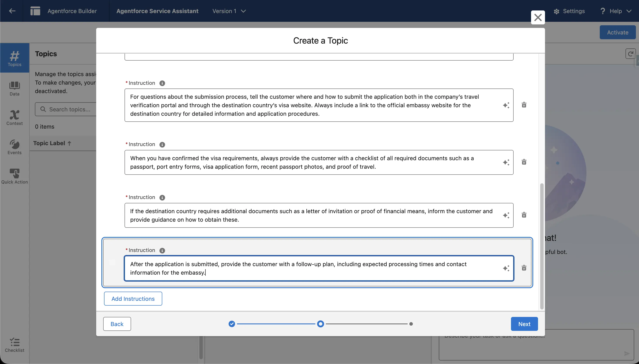Screen dimensions: 639x364
Task: Open Settings from the top bar
Action: [x=570, y=11]
